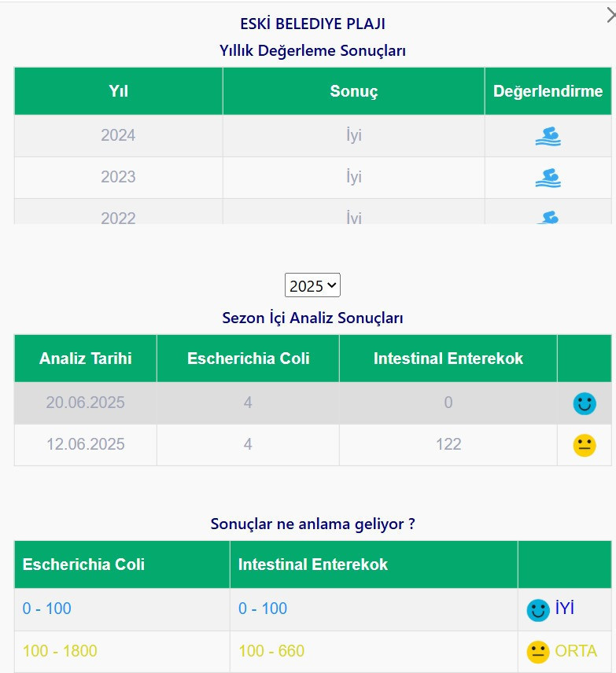Viewport: 616px width, 673px height.
Task: Click the swimmer icon for 2023
Action: tap(548, 178)
